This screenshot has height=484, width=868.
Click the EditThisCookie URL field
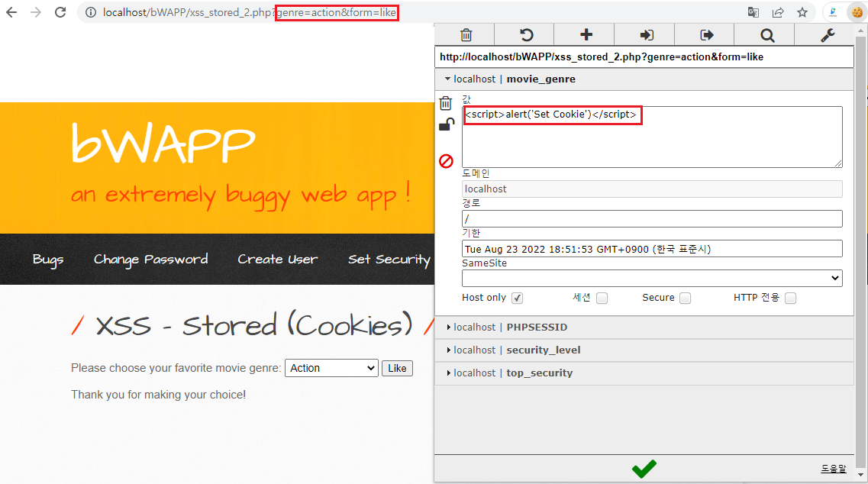[x=644, y=57]
